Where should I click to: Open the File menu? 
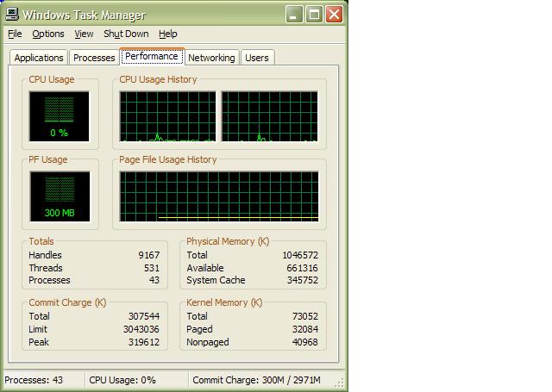point(15,34)
